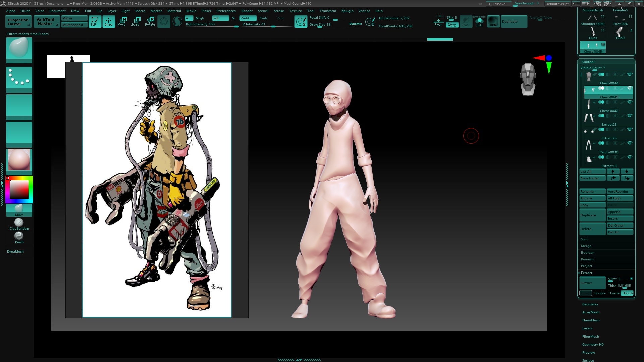Screen dimensions: 644x362
Task: Hide the Chest-0045 subtool via eye icon
Action: (x=630, y=88)
